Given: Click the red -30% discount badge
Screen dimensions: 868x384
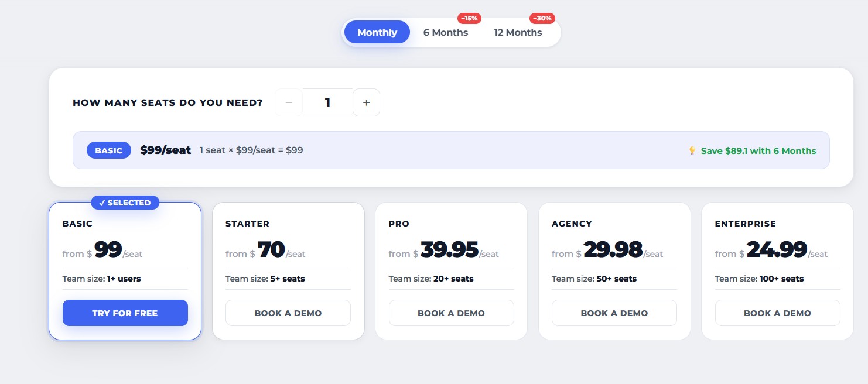Looking at the screenshot, I should tap(542, 18).
